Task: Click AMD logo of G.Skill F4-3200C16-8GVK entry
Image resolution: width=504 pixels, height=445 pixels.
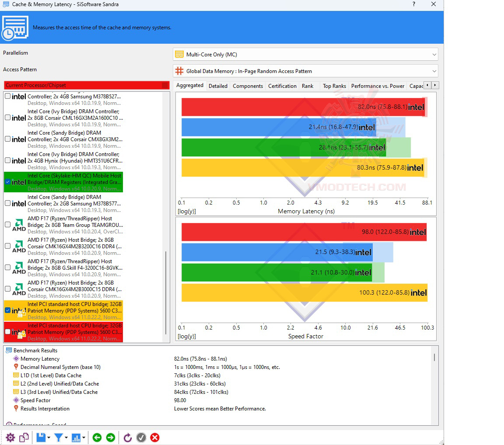Action: tap(19, 268)
